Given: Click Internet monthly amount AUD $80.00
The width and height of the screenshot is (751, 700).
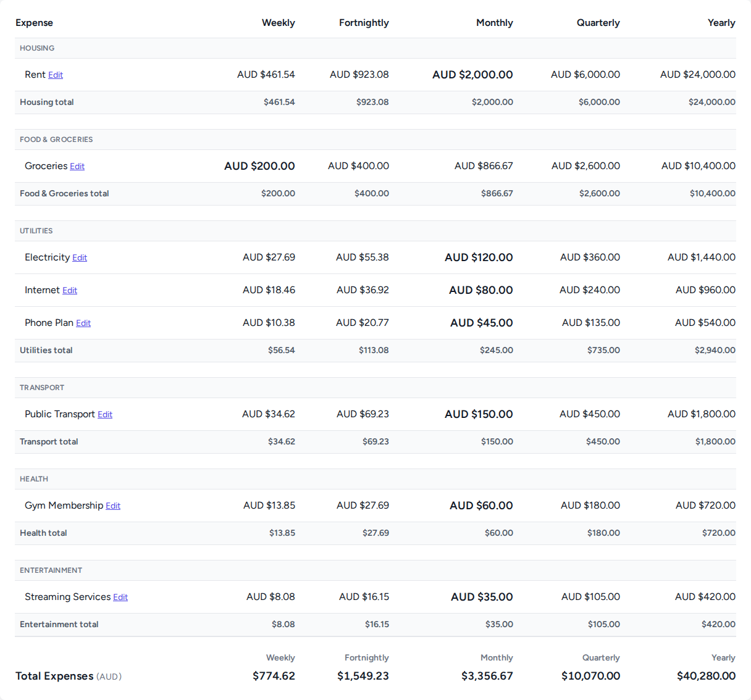Looking at the screenshot, I should coord(481,290).
